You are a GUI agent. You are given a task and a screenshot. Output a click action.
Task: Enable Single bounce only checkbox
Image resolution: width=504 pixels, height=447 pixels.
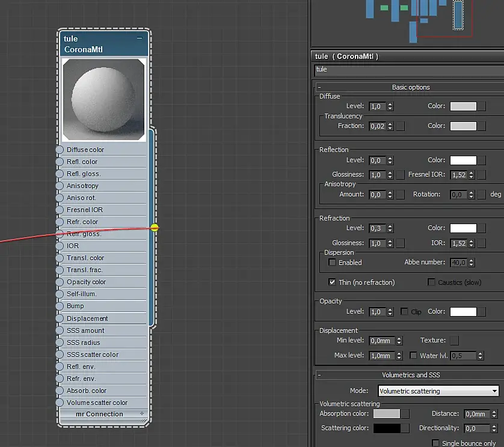click(435, 443)
